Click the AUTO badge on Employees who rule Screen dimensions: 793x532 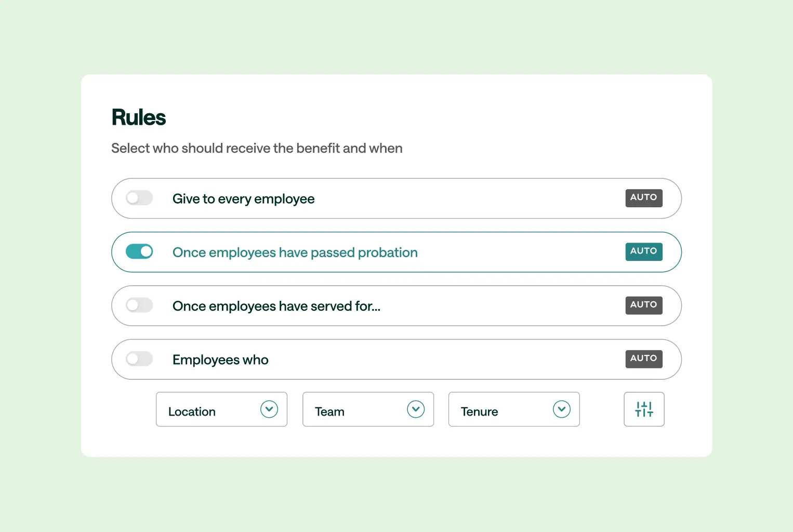click(644, 358)
